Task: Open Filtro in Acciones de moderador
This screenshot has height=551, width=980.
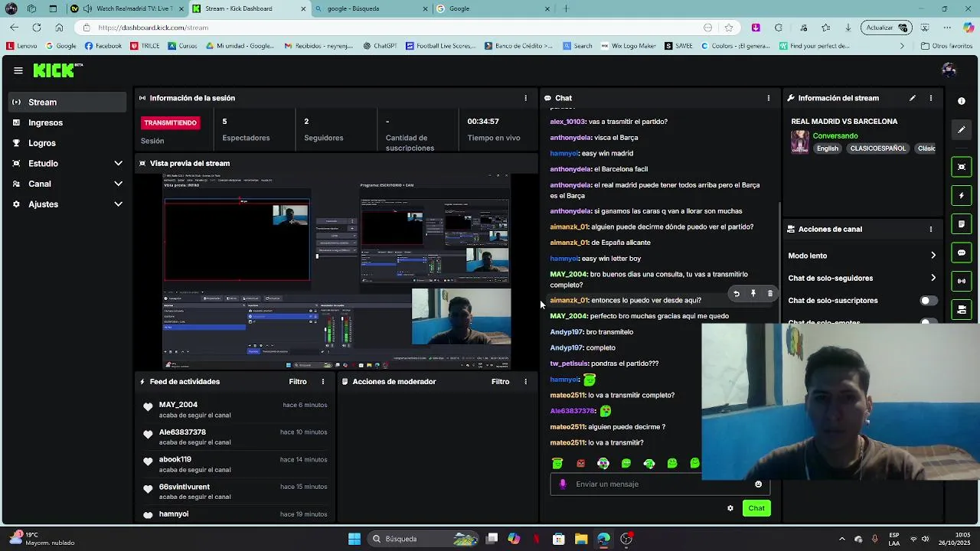Action: click(x=500, y=381)
